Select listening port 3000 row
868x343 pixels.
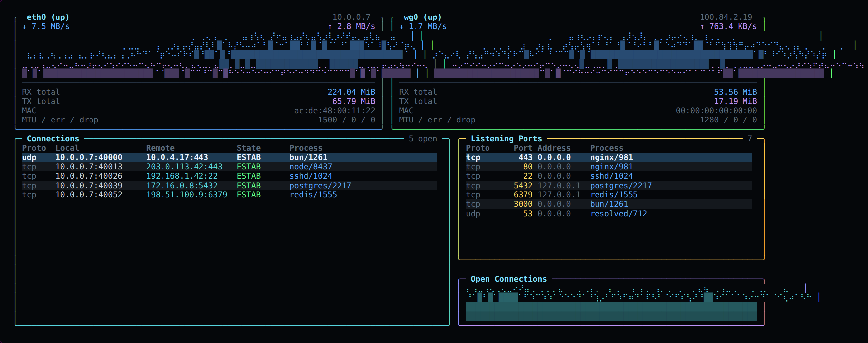(x=609, y=204)
